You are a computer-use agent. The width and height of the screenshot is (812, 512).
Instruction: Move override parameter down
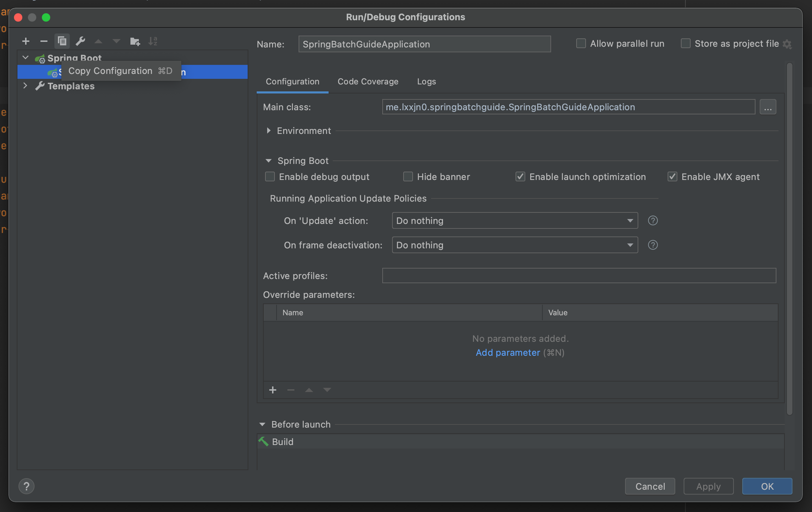(327, 390)
